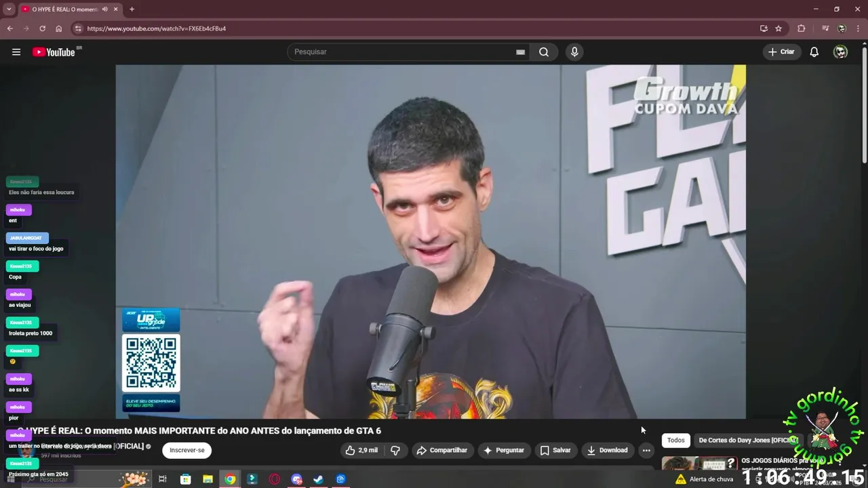Click the page vertical scrollbar
Screen dimensions: 868x488
pos(865,105)
